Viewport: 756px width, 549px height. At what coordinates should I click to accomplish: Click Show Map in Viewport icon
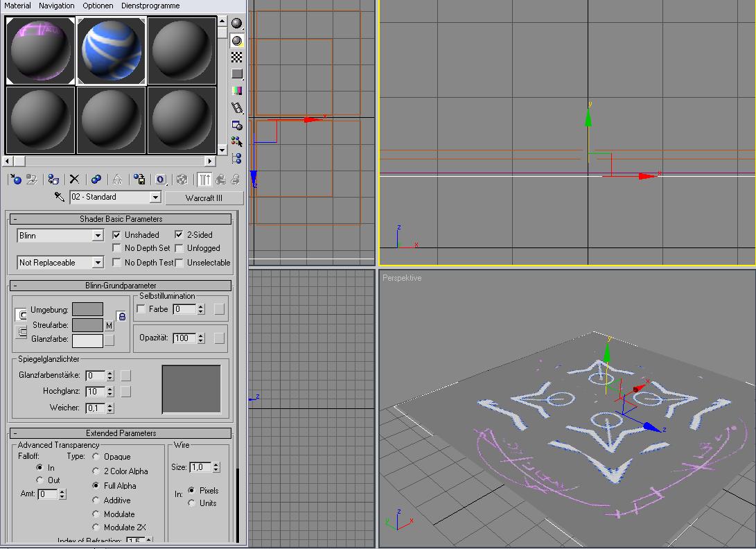coord(182,180)
